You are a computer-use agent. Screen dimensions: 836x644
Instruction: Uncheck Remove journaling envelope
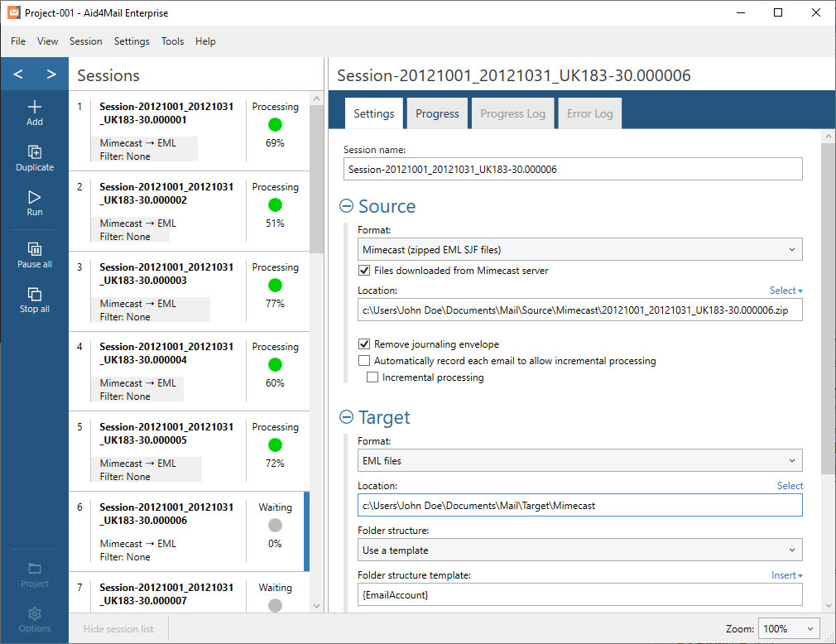364,344
